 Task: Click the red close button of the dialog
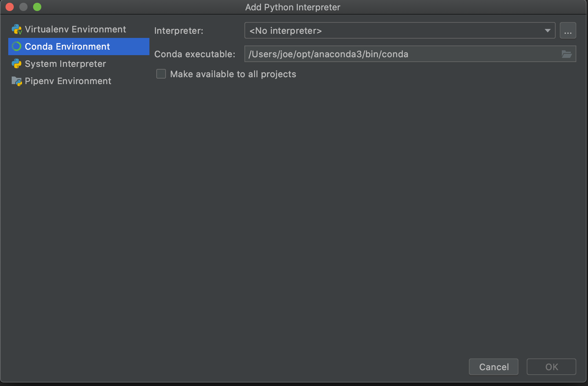coord(9,7)
